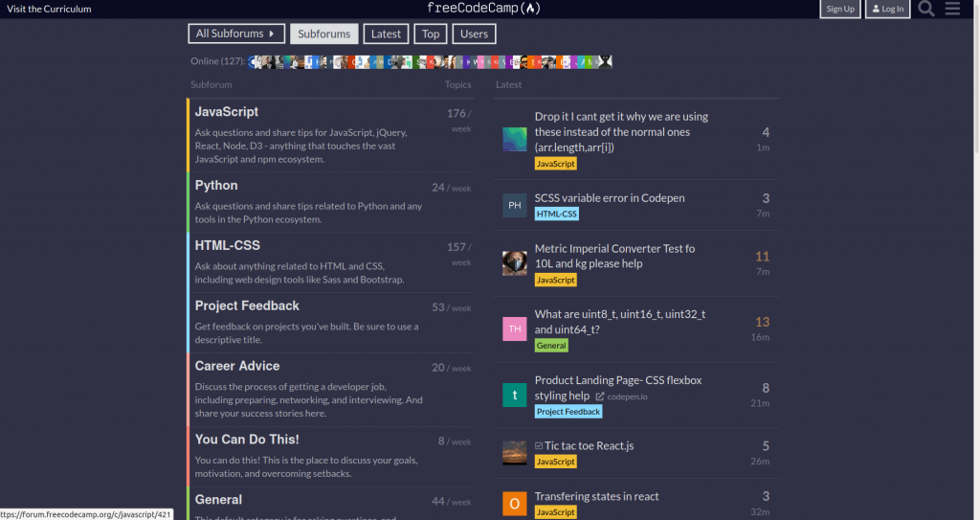
Task: Open the orange 'O' user avatar
Action: [x=514, y=504]
